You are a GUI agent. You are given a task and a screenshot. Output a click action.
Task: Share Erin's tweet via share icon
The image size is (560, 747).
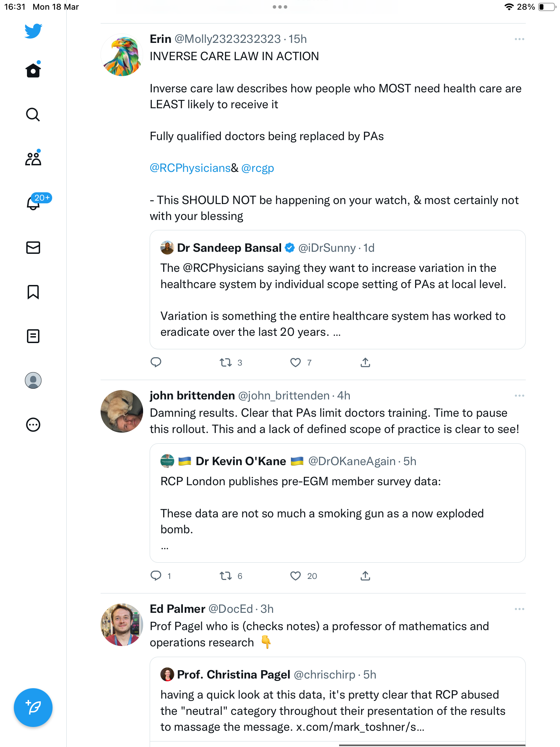point(365,362)
